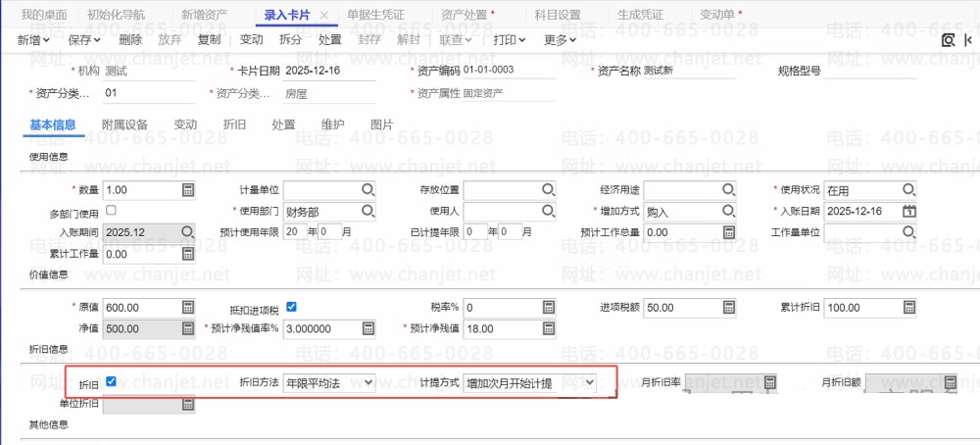Open calculator for 原值 field

click(x=187, y=307)
